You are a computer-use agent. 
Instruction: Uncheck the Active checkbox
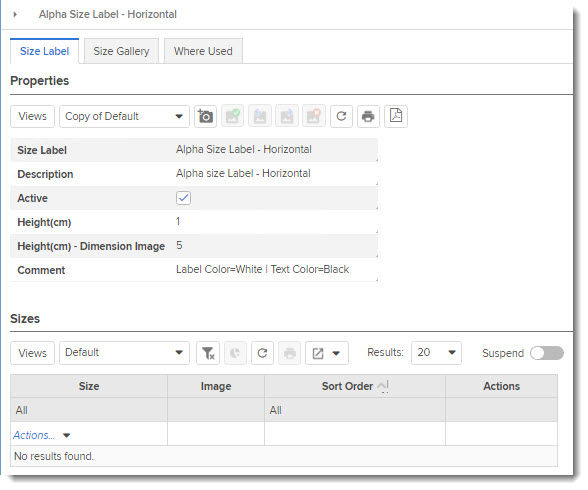183,198
